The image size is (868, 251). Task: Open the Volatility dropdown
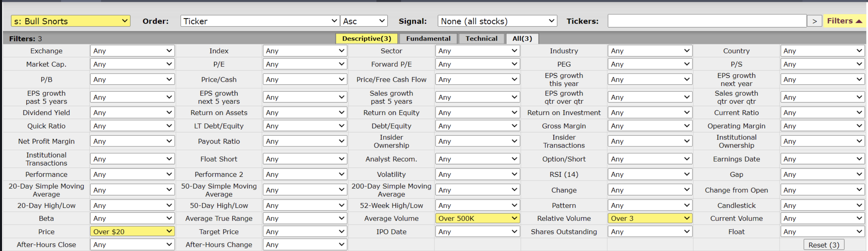478,174
